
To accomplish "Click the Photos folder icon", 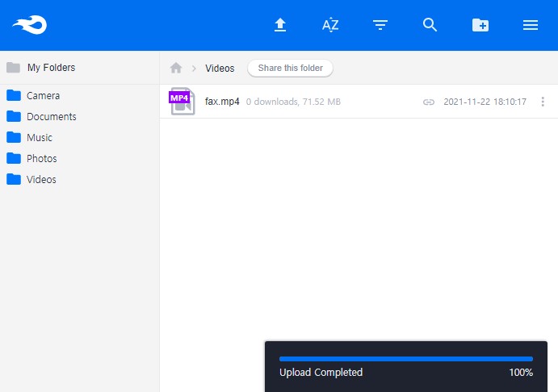I will [x=14, y=158].
